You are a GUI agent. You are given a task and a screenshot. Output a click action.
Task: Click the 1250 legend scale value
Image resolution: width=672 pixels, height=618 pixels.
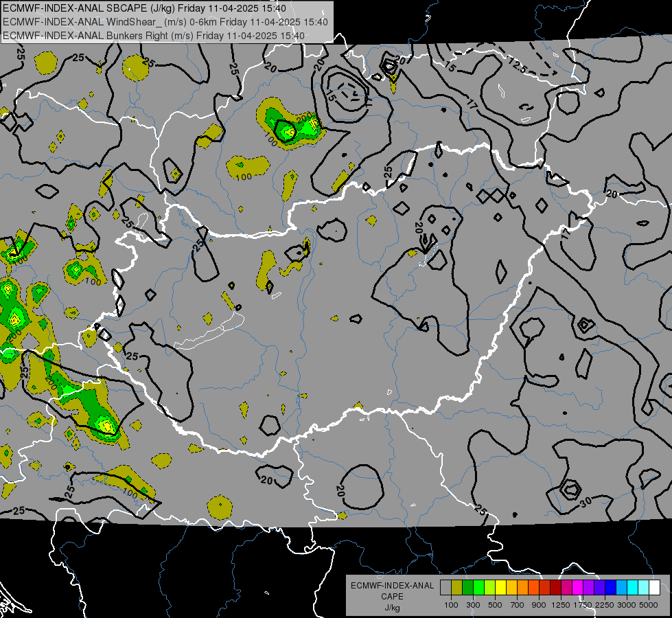561,605
